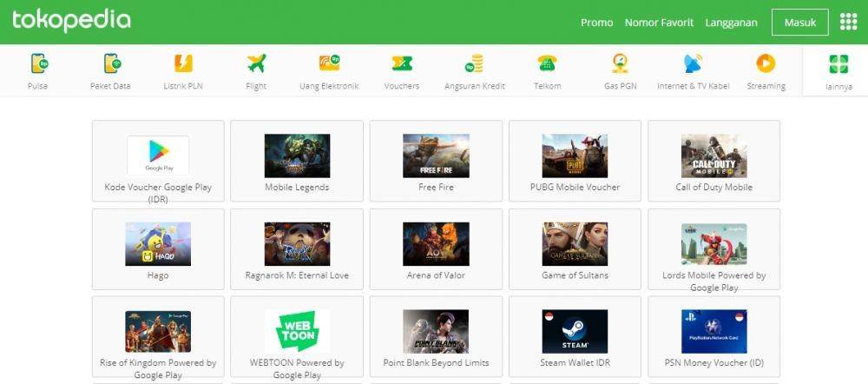Open Nomor Favorit in header
868x384 pixels.
[659, 23]
